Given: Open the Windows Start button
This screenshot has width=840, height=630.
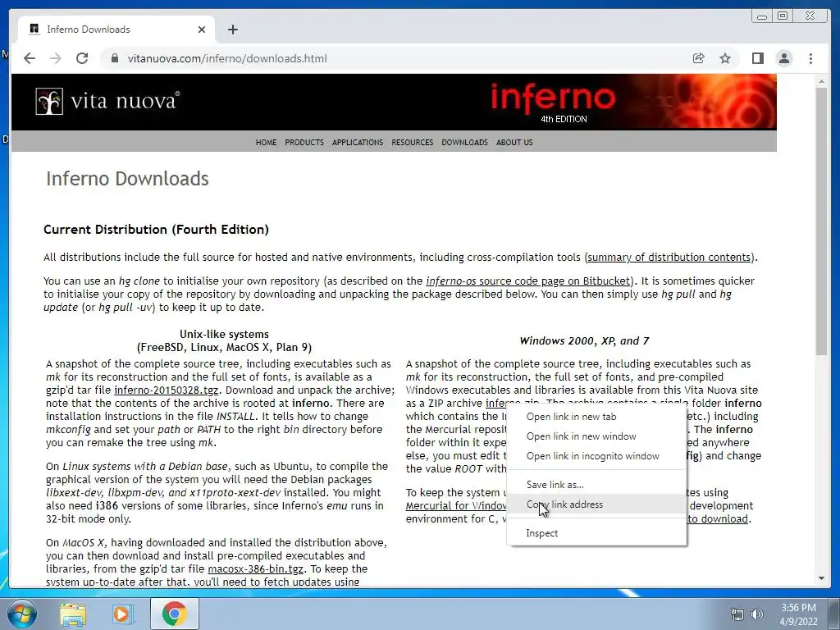Looking at the screenshot, I should tap(21, 614).
